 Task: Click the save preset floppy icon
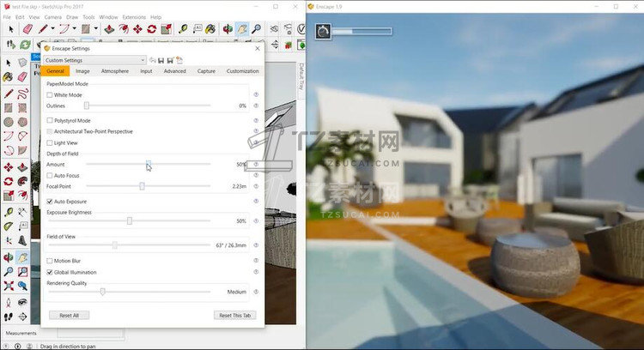pyautogui.click(x=161, y=60)
